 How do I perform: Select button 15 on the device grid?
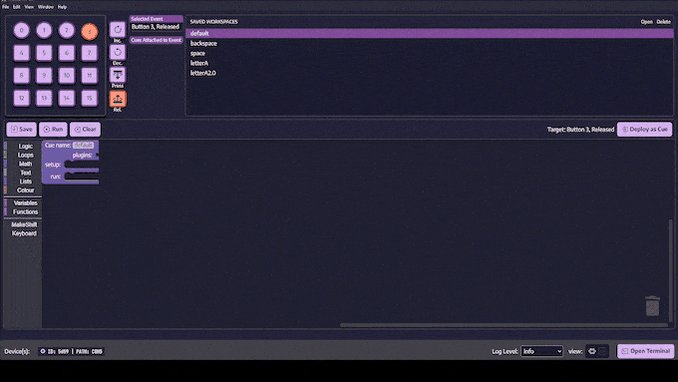point(90,98)
